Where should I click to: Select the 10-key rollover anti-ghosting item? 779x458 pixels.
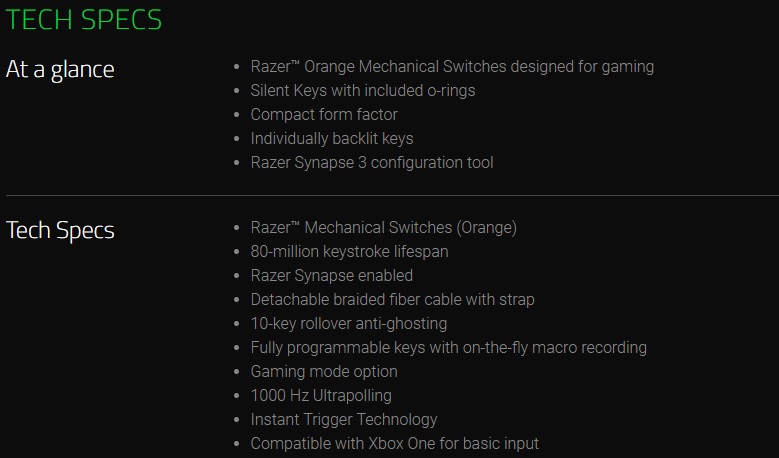click(x=348, y=324)
